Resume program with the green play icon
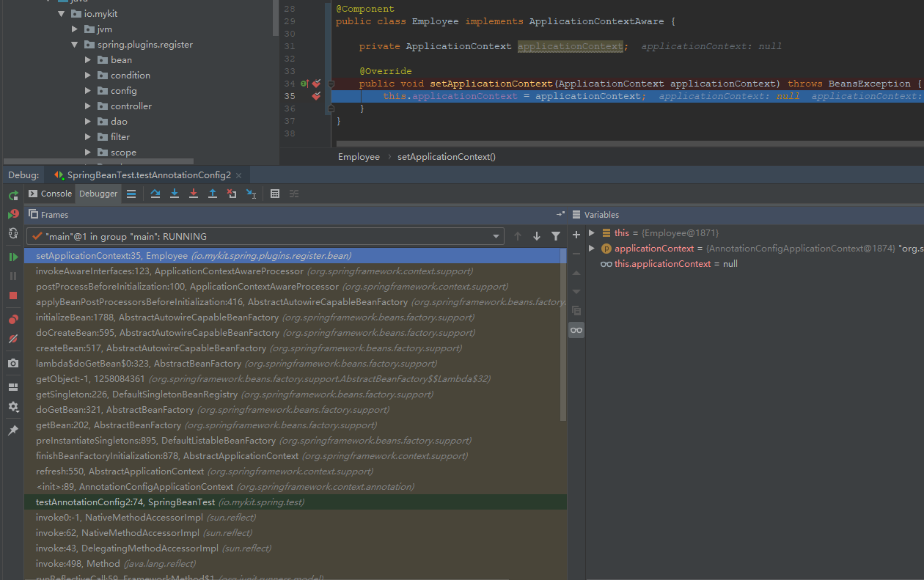 pyautogui.click(x=13, y=257)
